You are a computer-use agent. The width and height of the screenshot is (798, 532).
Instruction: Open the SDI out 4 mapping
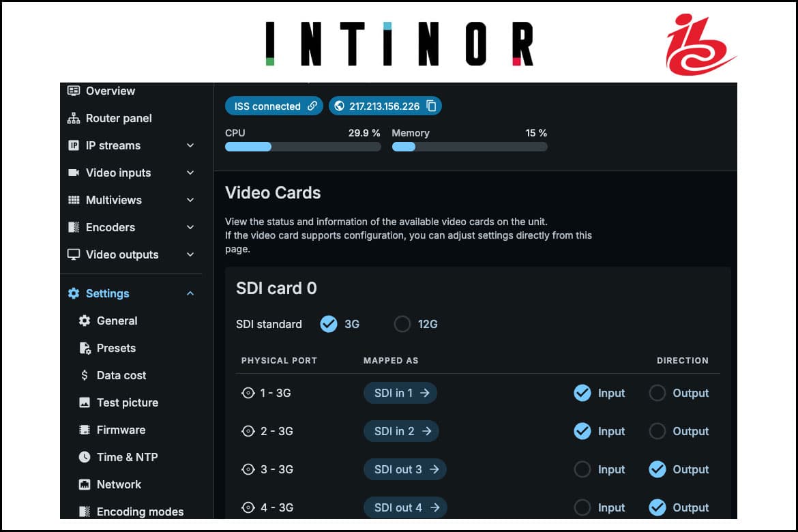click(406, 507)
